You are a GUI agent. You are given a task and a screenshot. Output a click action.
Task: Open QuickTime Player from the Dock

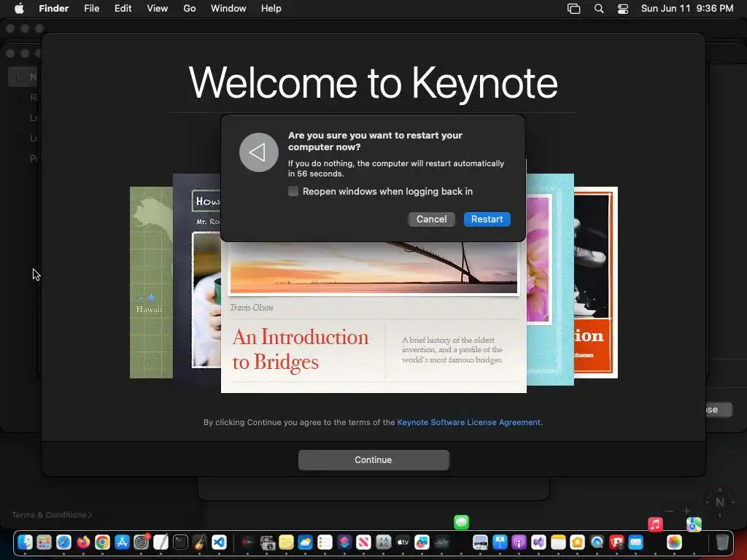[x=597, y=542]
